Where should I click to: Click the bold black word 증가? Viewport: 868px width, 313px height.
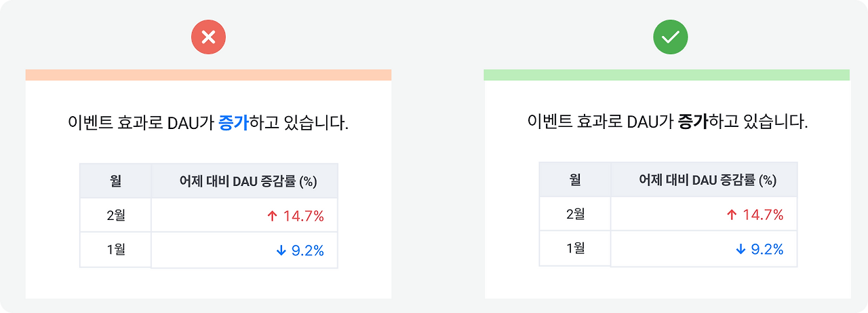tap(693, 122)
